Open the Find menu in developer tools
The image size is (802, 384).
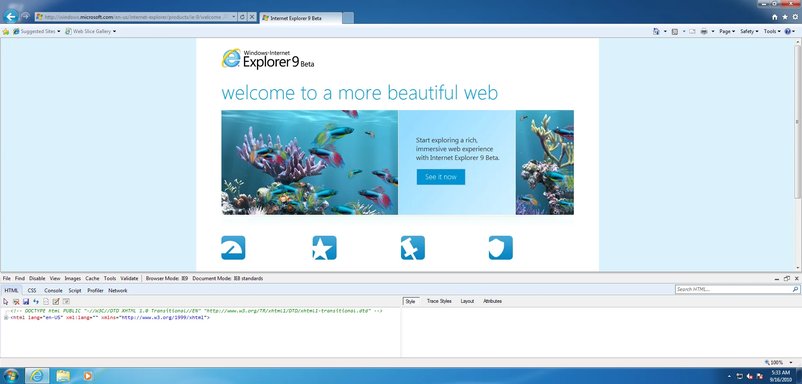point(19,279)
